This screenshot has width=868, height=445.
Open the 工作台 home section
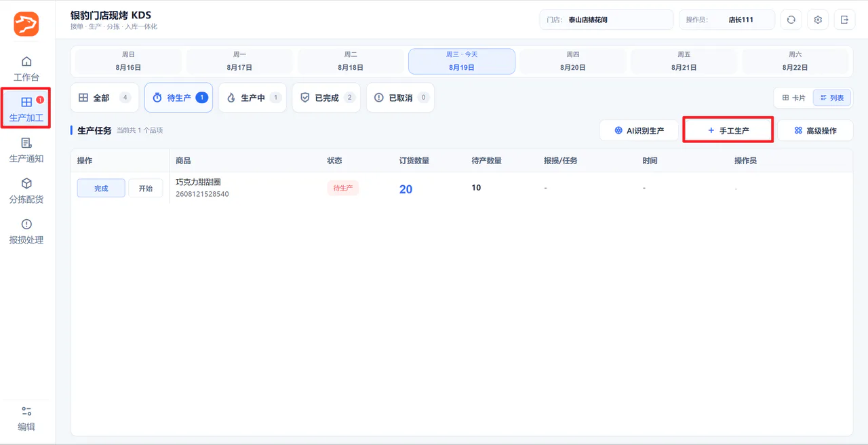[x=26, y=69]
